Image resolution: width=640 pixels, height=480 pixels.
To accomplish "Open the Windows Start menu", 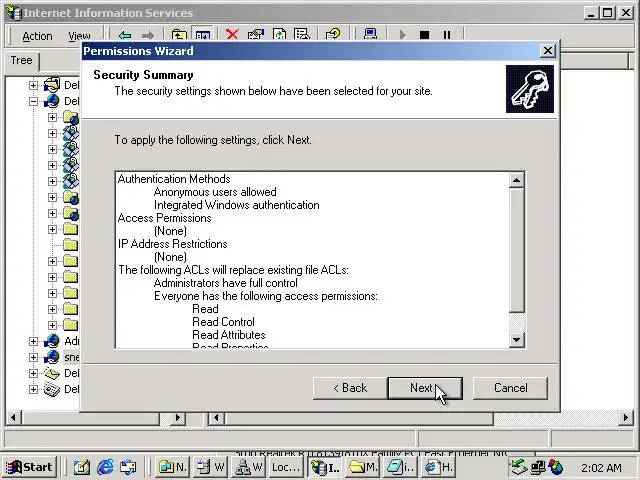I will (x=29, y=467).
